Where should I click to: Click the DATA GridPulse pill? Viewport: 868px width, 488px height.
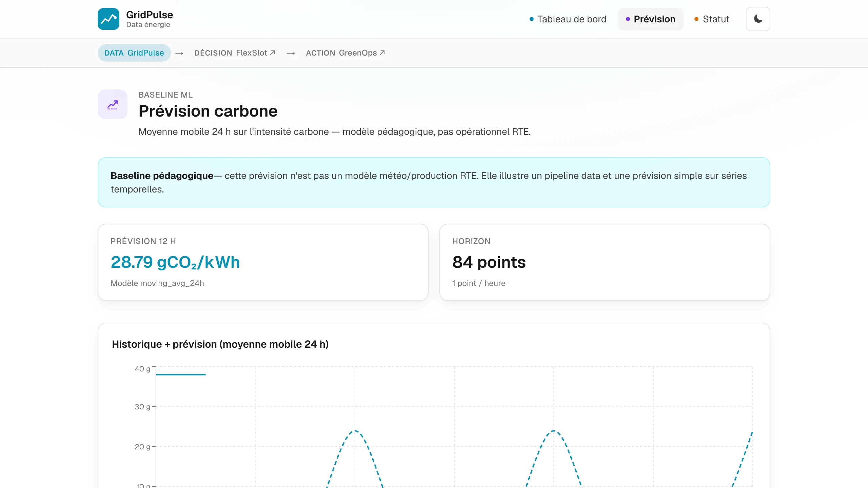pos(134,53)
